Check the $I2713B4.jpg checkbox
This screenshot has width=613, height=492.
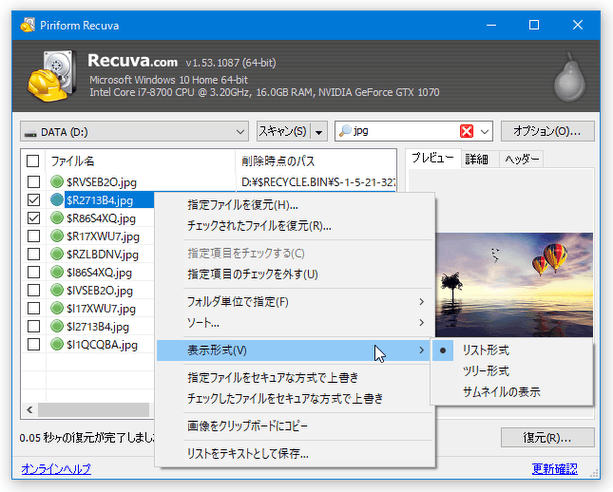(34, 326)
